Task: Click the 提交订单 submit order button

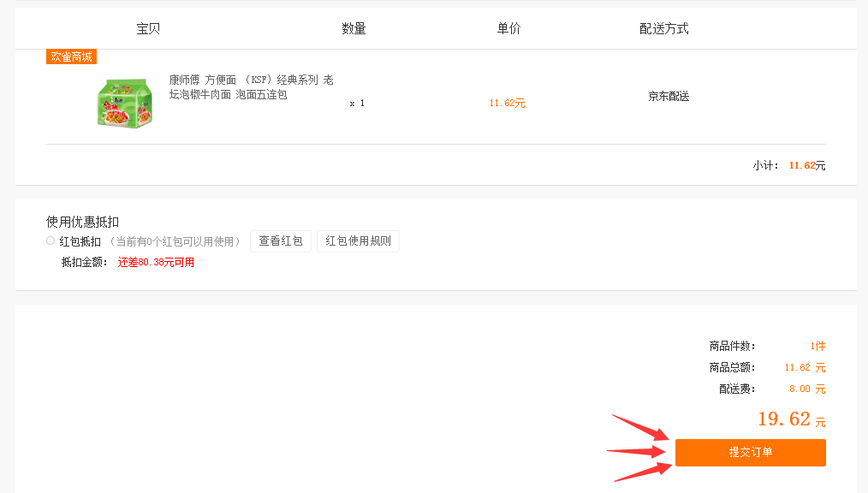Action: click(750, 452)
